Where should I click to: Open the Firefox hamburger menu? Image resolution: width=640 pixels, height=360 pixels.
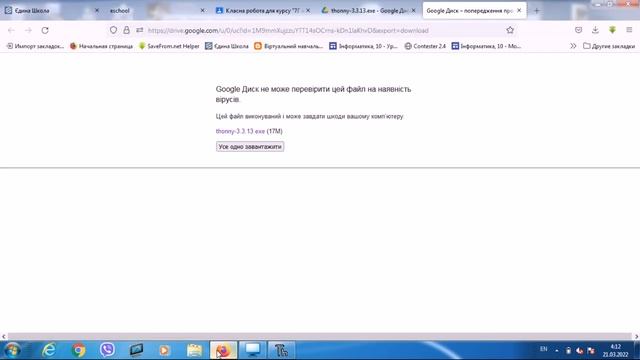(629, 30)
